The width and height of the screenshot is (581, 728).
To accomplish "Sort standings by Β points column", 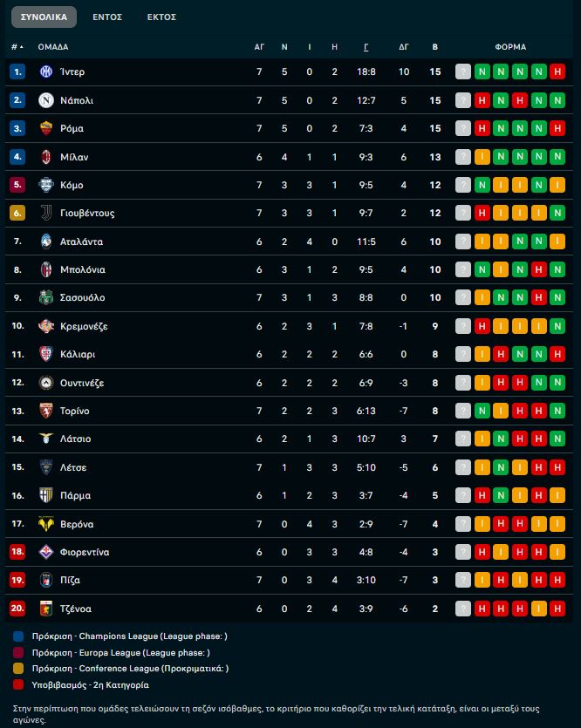I will pos(435,46).
